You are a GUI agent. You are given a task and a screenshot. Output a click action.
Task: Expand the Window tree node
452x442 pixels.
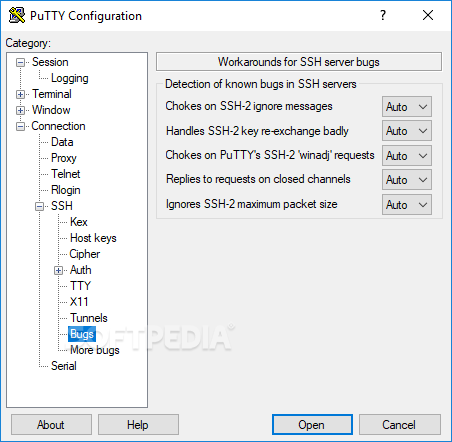point(21,110)
